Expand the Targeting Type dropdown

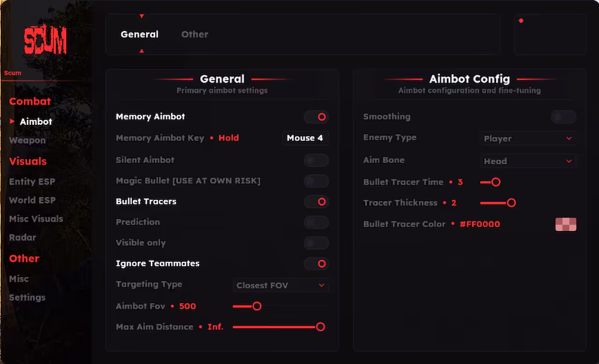280,285
